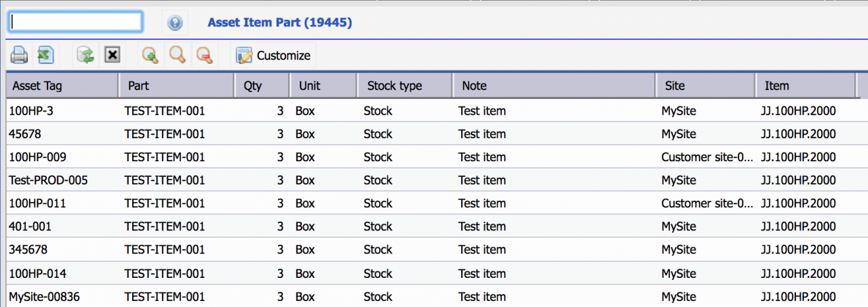Click the search input field
Image resolution: width=868 pixels, height=307 pixels.
(75, 22)
